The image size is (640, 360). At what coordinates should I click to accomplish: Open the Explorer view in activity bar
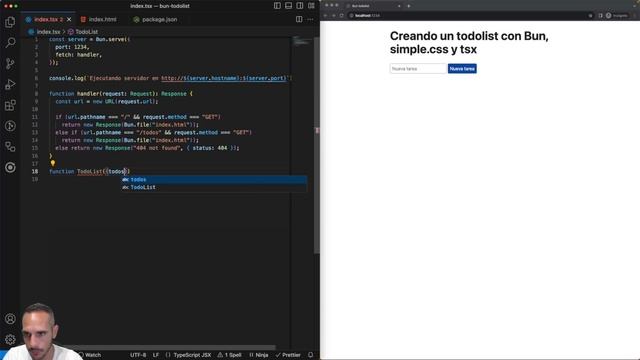(x=10, y=22)
